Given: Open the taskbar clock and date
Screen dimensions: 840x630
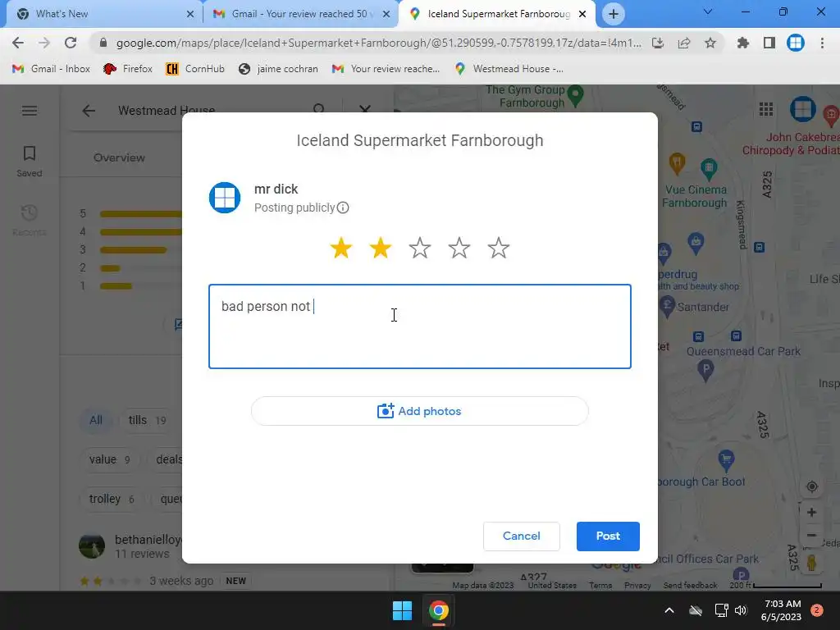Looking at the screenshot, I should coord(782,610).
